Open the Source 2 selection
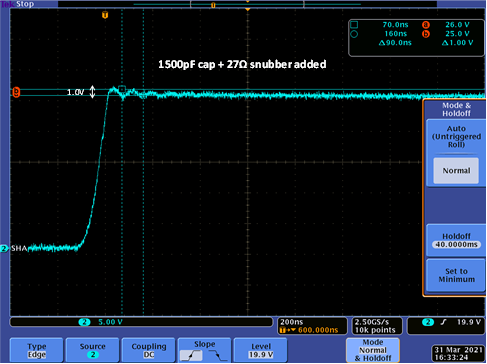The image size is (487, 364). [x=93, y=350]
